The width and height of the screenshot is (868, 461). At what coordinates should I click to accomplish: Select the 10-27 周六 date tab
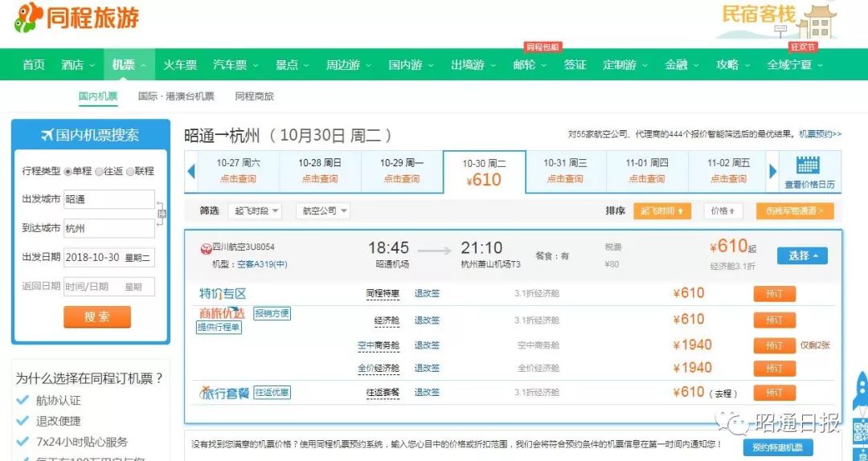[x=239, y=171]
